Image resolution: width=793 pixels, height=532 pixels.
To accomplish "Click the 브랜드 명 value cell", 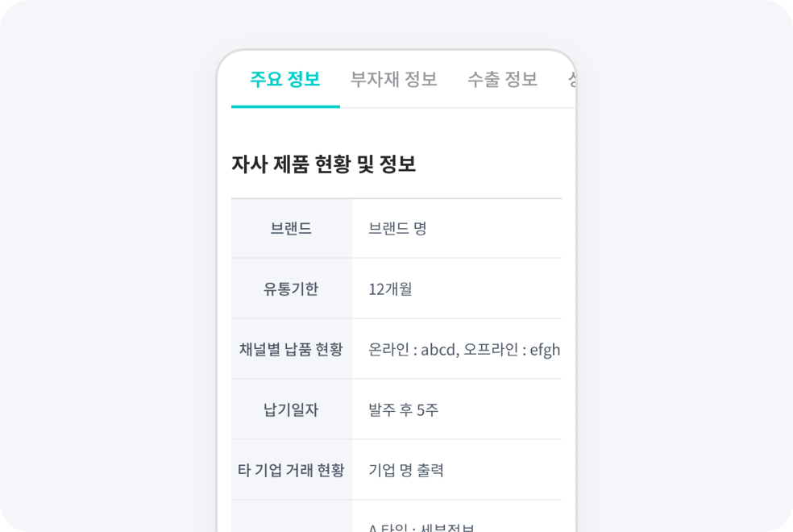I will 397,227.
